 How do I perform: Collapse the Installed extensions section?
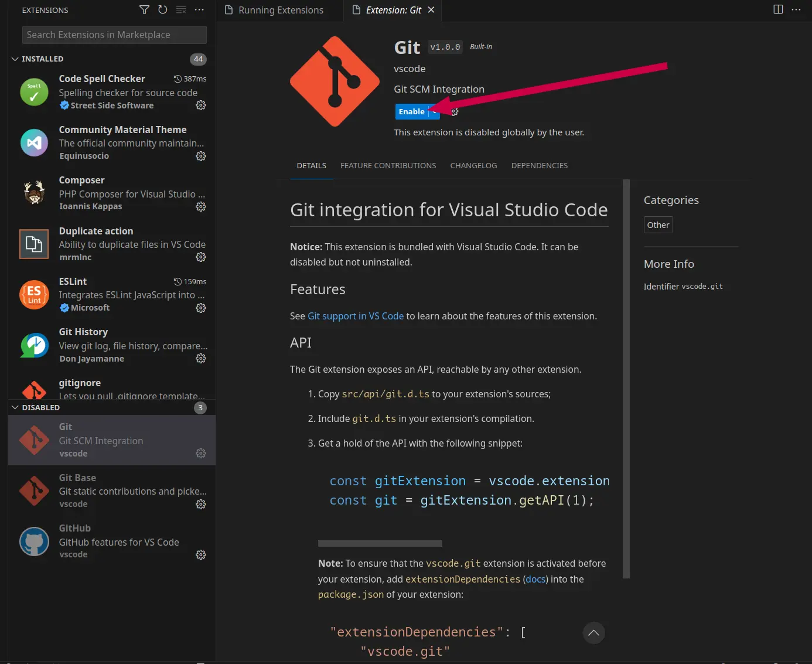(x=15, y=59)
